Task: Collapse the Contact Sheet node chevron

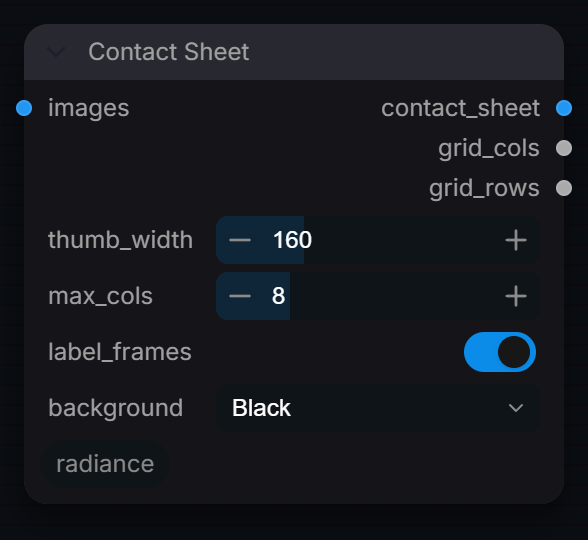Action: pos(56,52)
